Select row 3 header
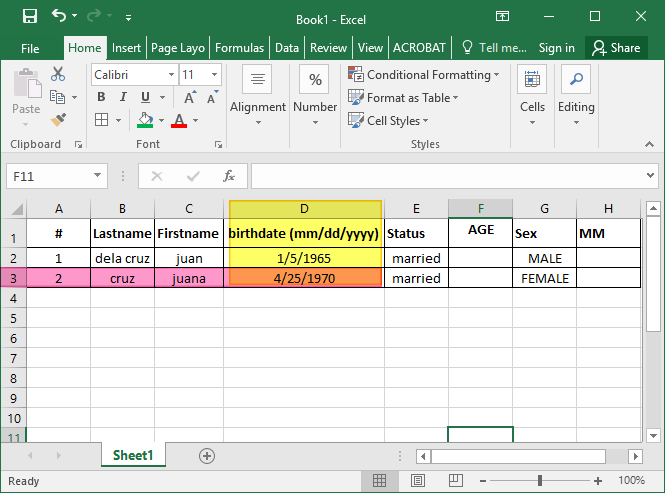Image resolution: width=665 pixels, height=493 pixels. click(13, 278)
